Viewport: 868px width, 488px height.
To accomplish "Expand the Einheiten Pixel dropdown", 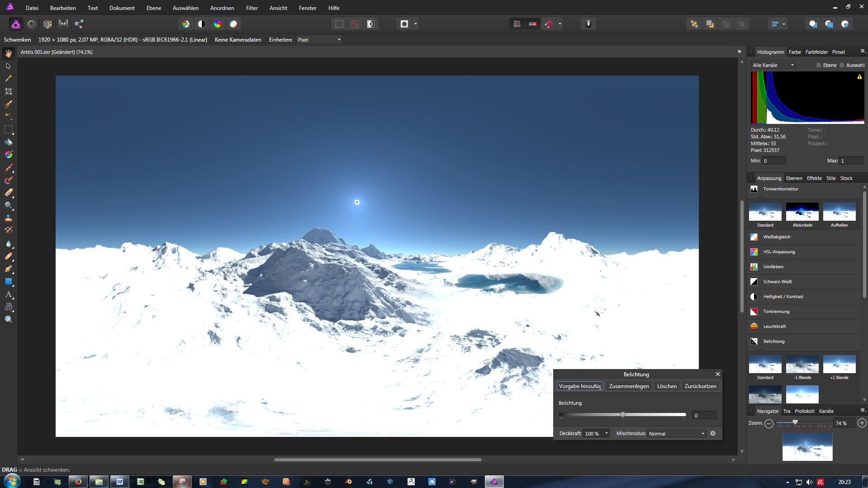I will [319, 40].
